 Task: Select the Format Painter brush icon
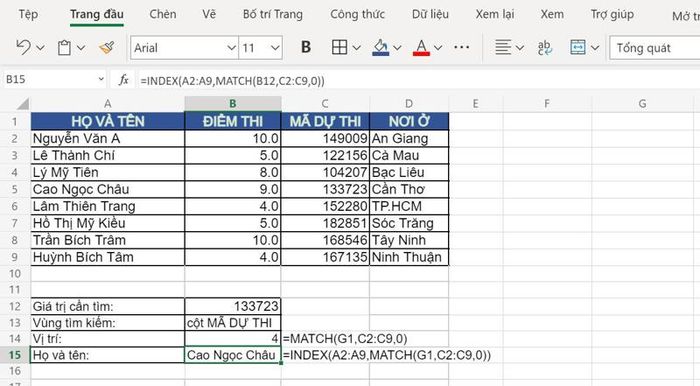[107, 47]
